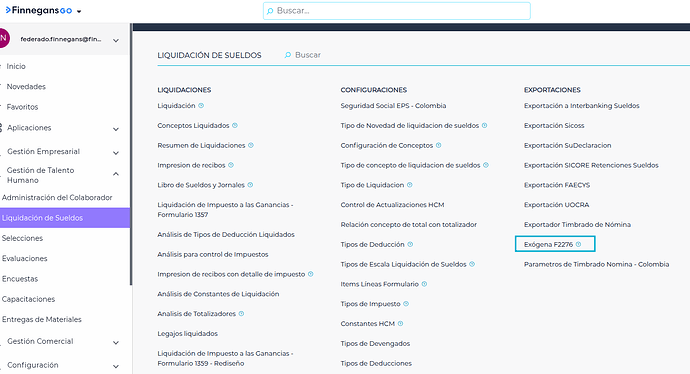The width and height of the screenshot is (690, 374).
Task: Open Parametros de Timbrado Nomina - Colombia
Action: pyautogui.click(x=597, y=264)
